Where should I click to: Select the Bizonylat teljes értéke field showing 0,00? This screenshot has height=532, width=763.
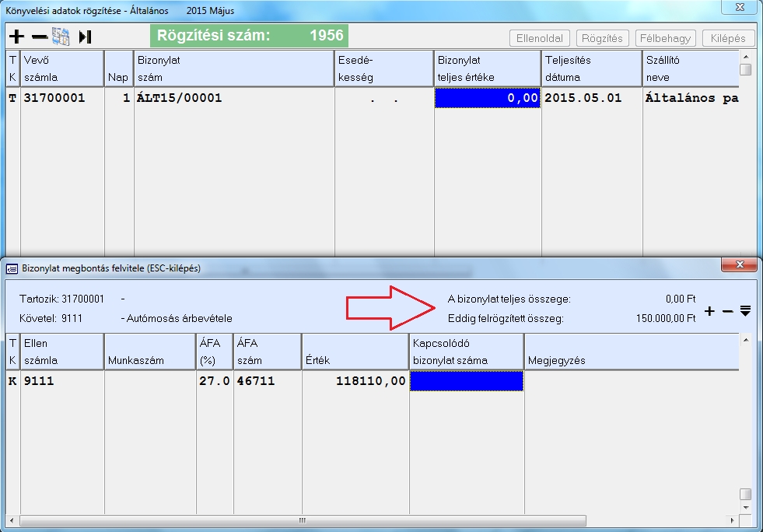click(x=487, y=98)
